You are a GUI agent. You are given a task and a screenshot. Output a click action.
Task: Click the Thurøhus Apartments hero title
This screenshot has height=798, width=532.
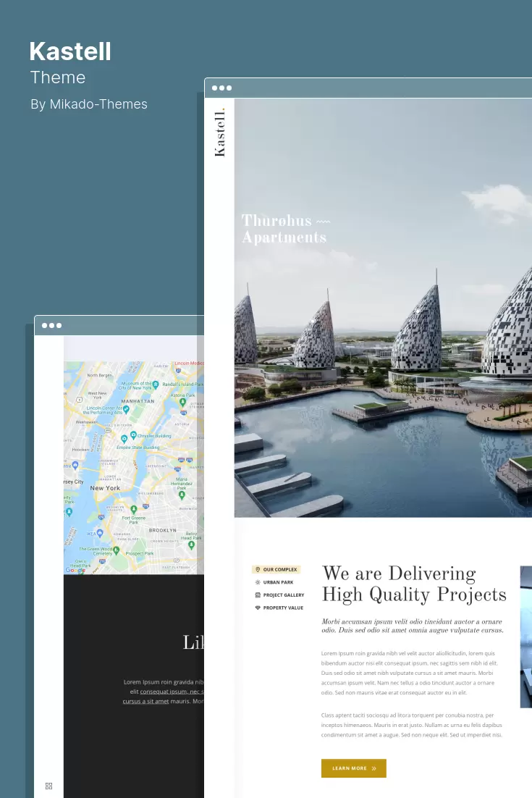[284, 229]
